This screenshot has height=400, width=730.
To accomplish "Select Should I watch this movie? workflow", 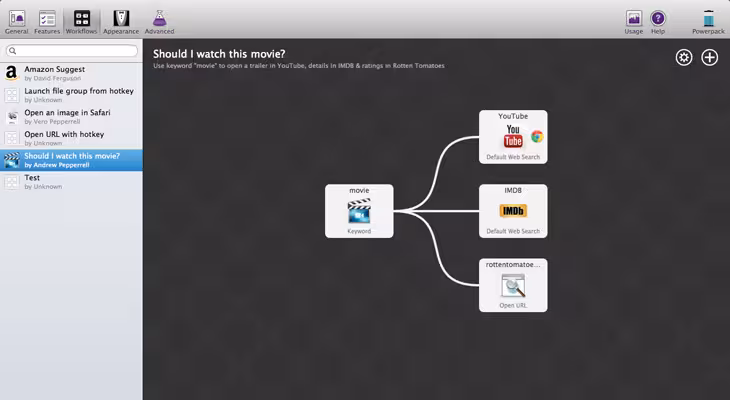I will coord(71,160).
